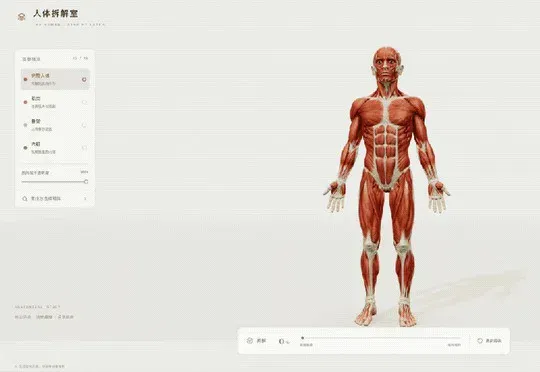Viewport: 540px width, 372px height.
Task: Click the reset button label at bottom right
Action: pos(494,341)
